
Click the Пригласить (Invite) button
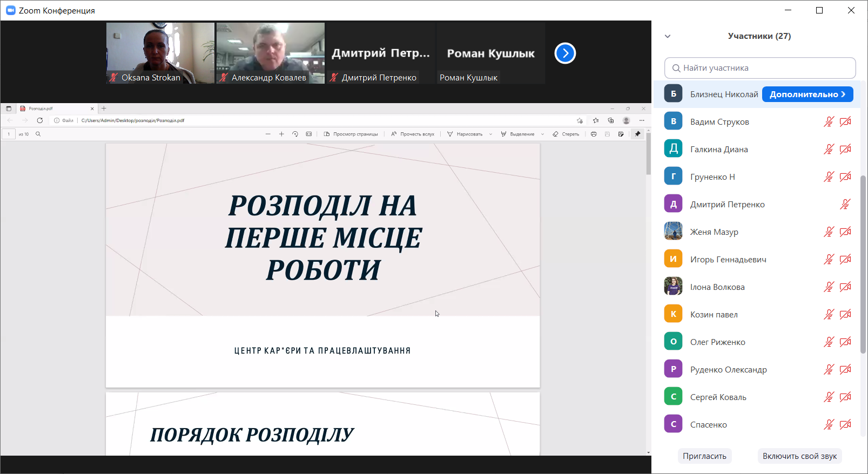(x=704, y=456)
